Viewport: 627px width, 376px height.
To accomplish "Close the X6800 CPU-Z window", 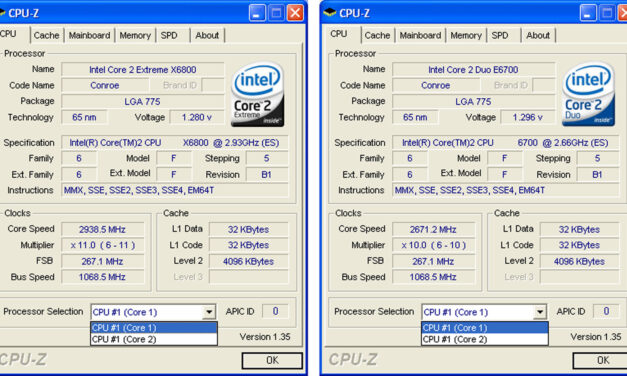I will (296, 13).
